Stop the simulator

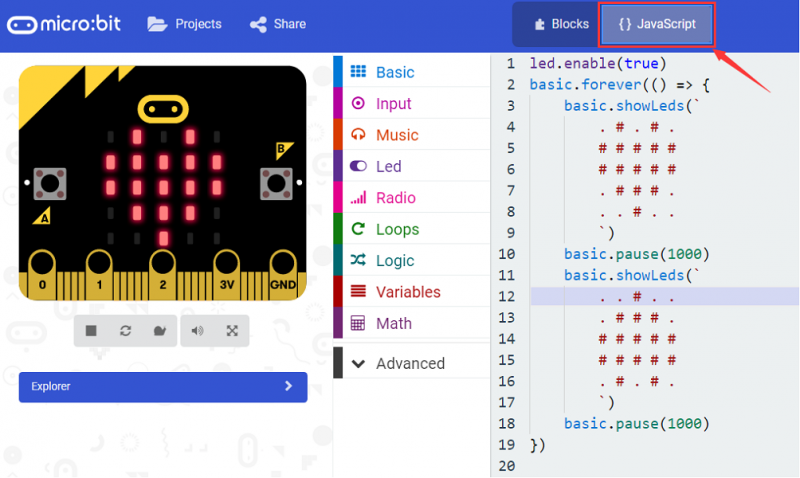(91, 331)
